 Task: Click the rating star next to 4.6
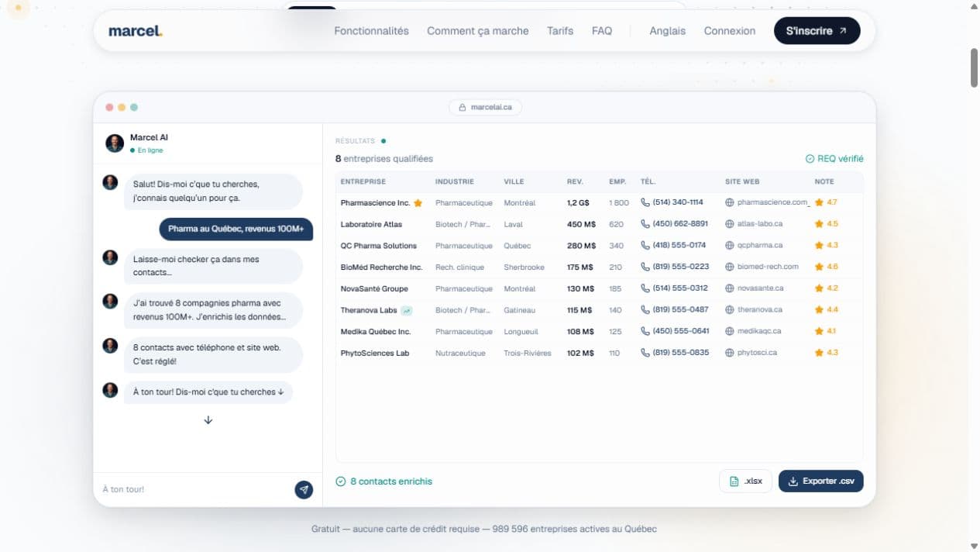click(819, 267)
